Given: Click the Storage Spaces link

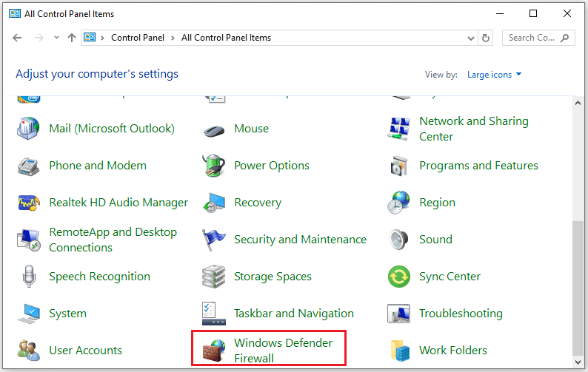Looking at the screenshot, I should 273,277.
